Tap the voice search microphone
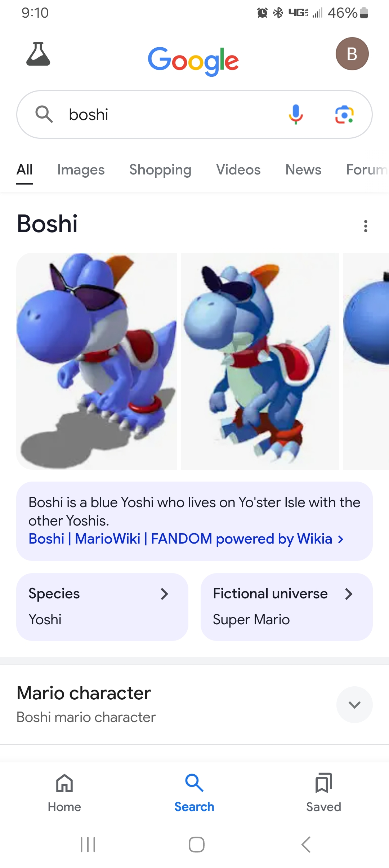This screenshot has height=868, width=389. [x=296, y=115]
